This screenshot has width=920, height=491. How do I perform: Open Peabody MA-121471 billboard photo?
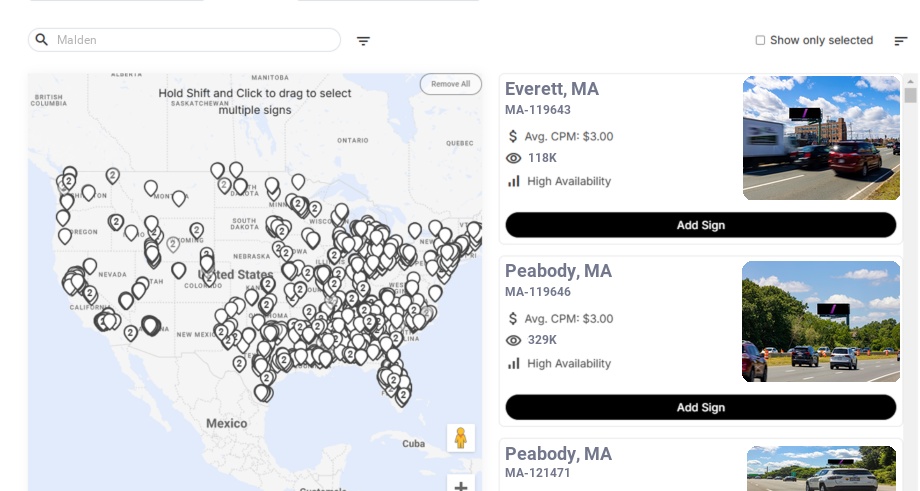pos(821,468)
